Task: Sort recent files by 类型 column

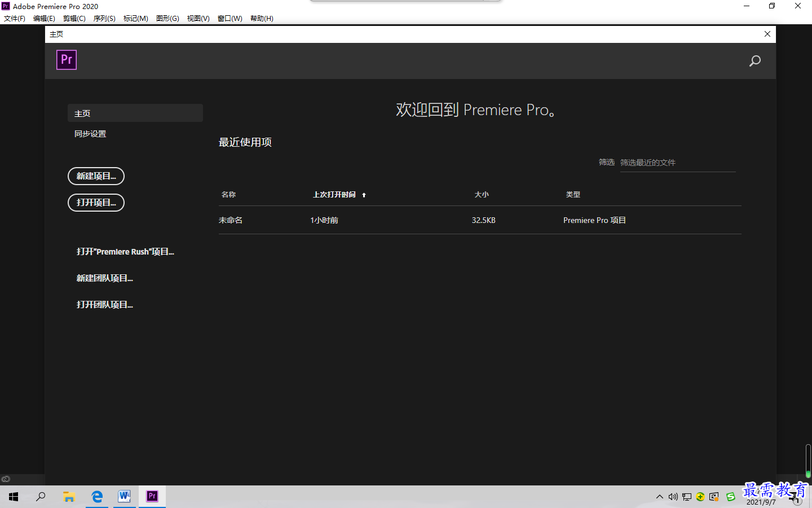Action: [x=573, y=195]
